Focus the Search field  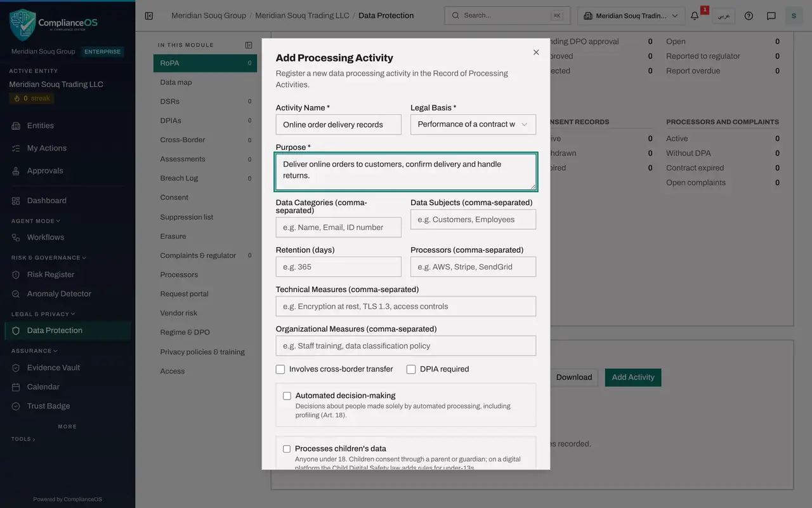point(507,16)
